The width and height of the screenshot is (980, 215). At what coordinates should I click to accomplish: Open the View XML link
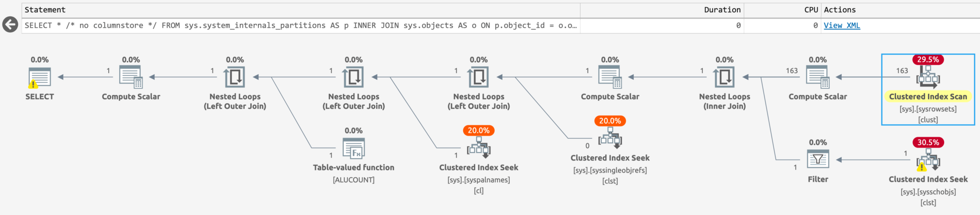click(842, 26)
